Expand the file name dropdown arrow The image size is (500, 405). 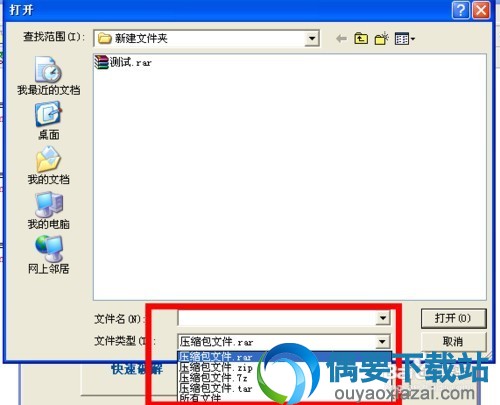(x=383, y=318)
